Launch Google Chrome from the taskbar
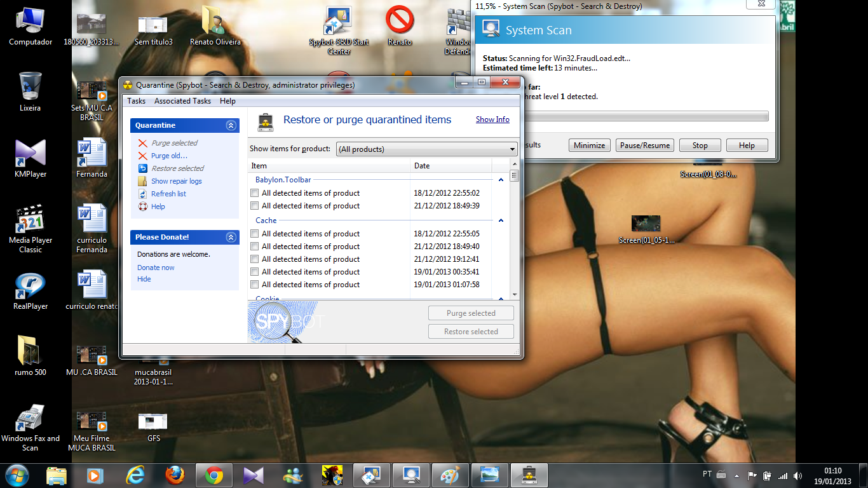This screenshot has height=488, width=868. [214, 475]
